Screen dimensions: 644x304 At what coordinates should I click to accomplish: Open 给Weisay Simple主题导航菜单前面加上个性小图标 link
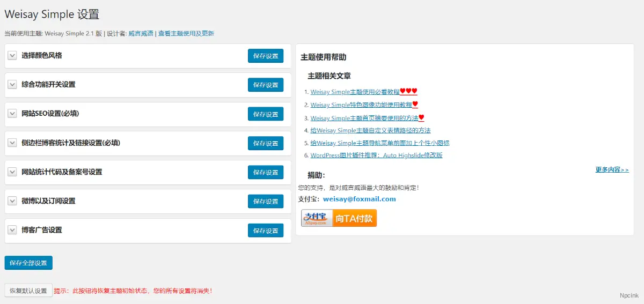point(380,143)
